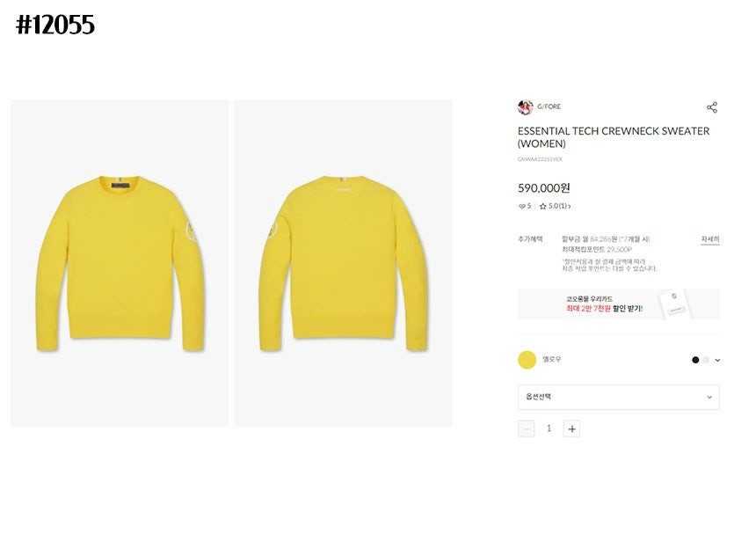Increase quantity with the plus button
756x549 pixels.
coord(571,428)
